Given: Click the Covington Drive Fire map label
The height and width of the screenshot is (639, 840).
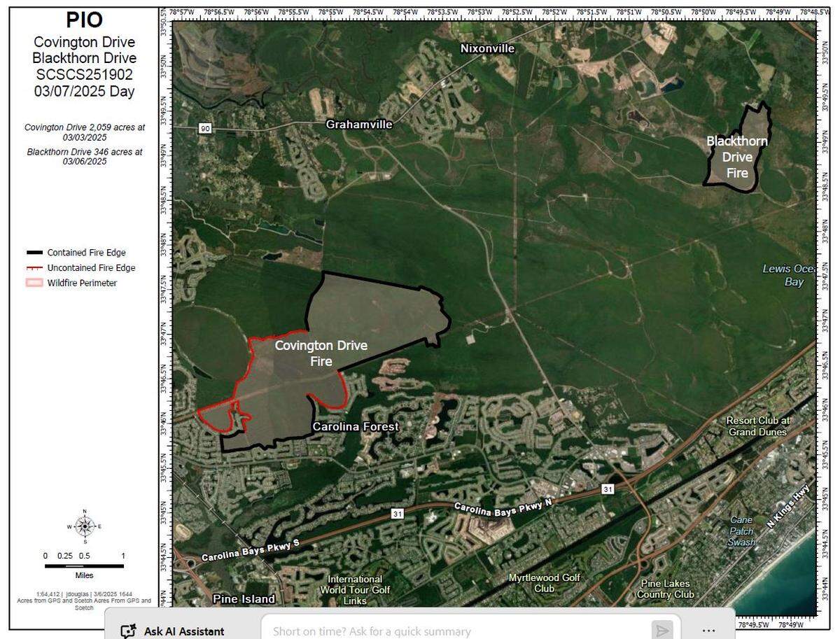Looking at the screenshot, I should pyautogui.click(x=321, y=353).
